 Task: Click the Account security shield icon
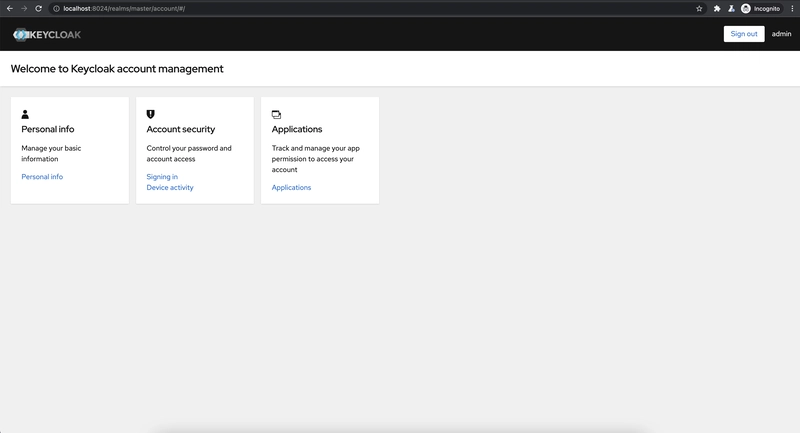tap(151, 114)
